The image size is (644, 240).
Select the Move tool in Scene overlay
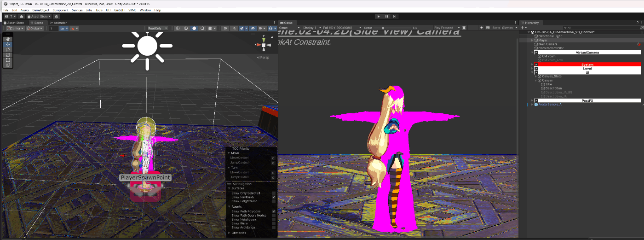point(7,44)
